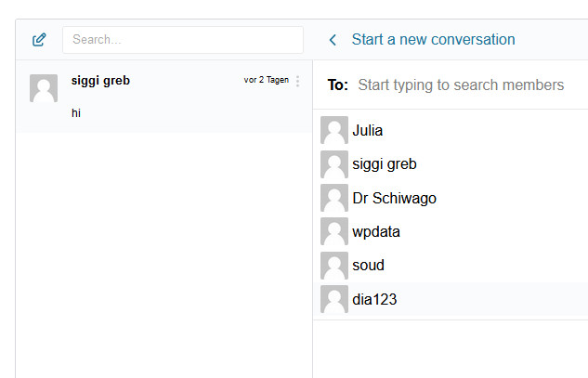588x378 pixels.
Task: Click siggi greb avatar in conversation list
Action: pos(44,88)
